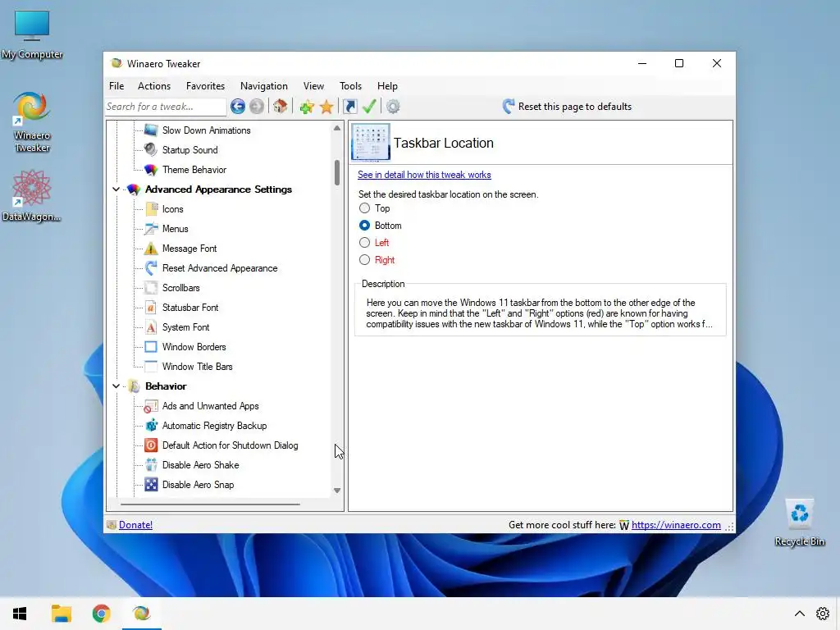Screen dimensions: 840x630
Task: Click the Message Font warning icon
Action: (151, 249)
